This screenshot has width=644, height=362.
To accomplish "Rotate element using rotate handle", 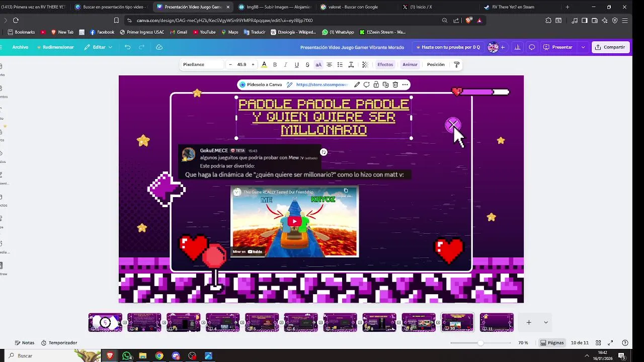I will 324,152.
